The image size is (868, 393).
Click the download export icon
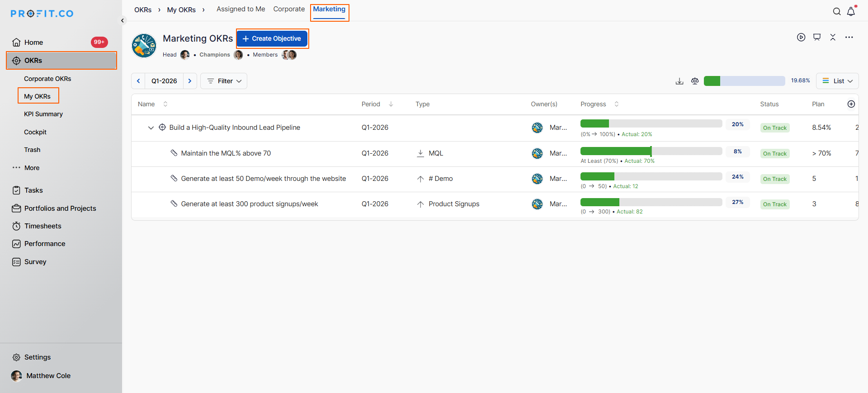click(x=679, y=81)
